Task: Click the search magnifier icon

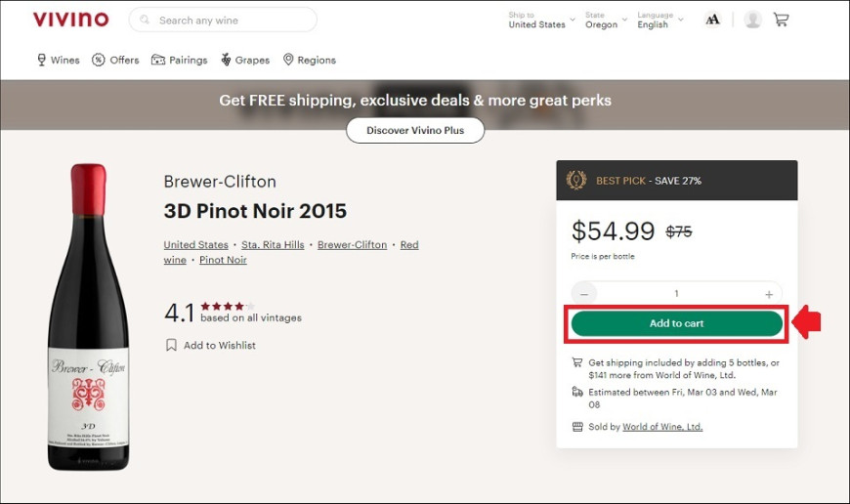Action: click(145, 21)
